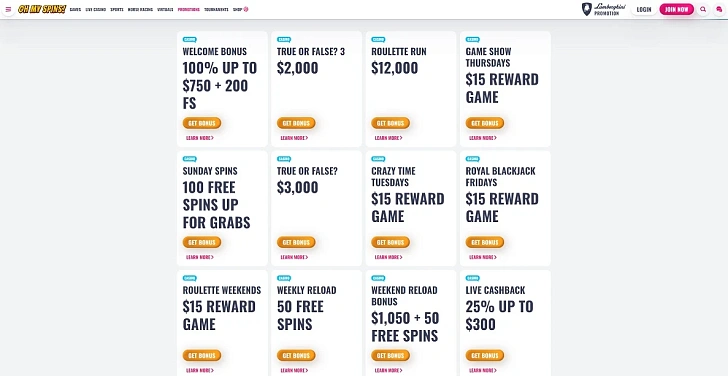Get Bonus for the Welcome Bonus offer

(202, 123)
